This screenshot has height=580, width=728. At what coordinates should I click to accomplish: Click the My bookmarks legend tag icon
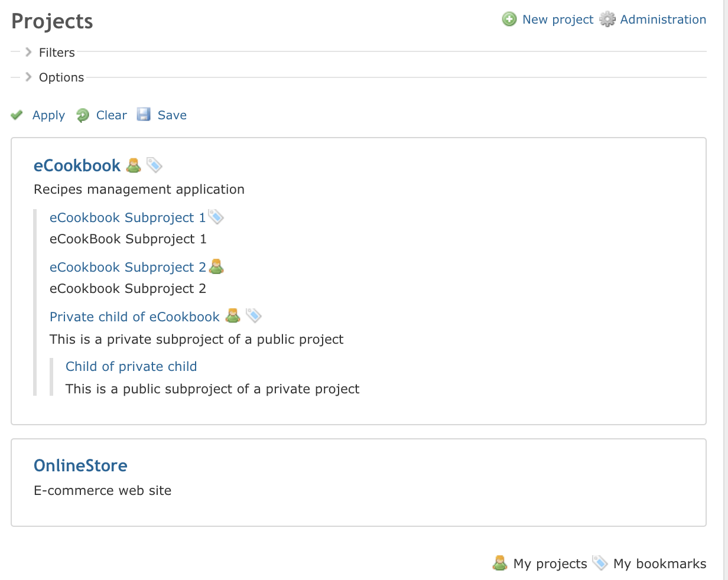[x=600, y=563]
